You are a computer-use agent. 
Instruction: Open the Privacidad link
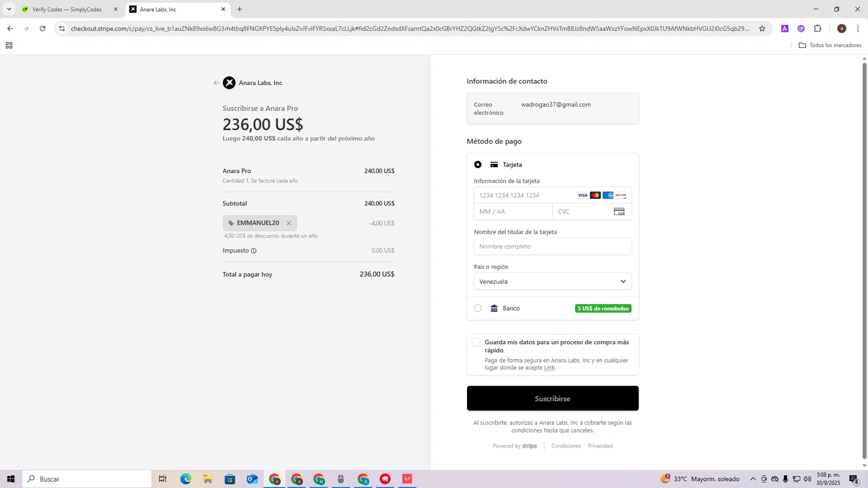click(x=600, y=446)
